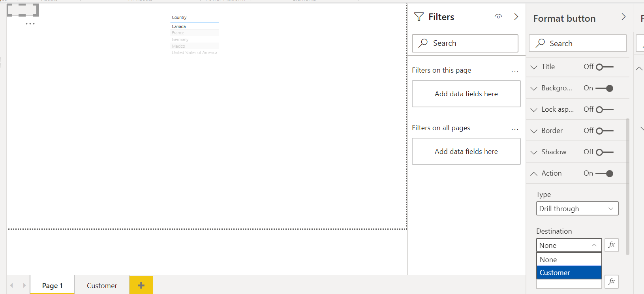Collapse the Filters pane with its arrow
The width and height of the screenshot is (644, 294).
pyautogui.click(x=516, y=17)
